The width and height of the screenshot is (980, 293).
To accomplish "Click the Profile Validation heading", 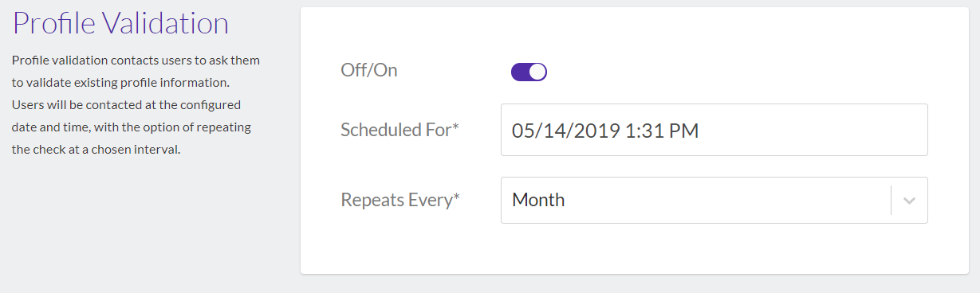I will pos(120,23).
